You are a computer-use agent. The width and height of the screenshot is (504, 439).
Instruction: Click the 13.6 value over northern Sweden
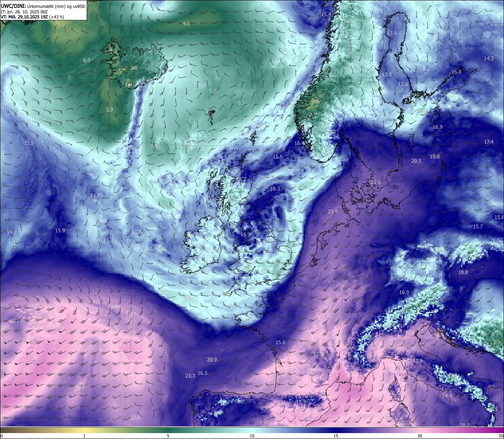(x=392, y=33)
